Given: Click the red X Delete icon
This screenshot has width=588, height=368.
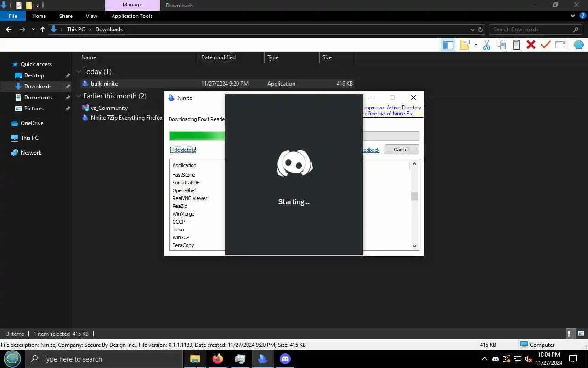Looking at the screenshot, I should pyautogui.click(x=531, y=45).
